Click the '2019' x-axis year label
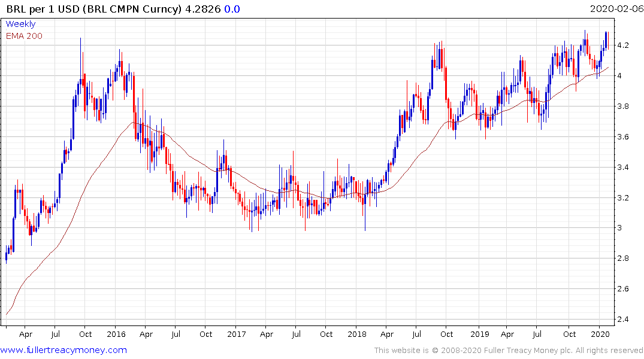644x359 pixels. tap(480, 334)
